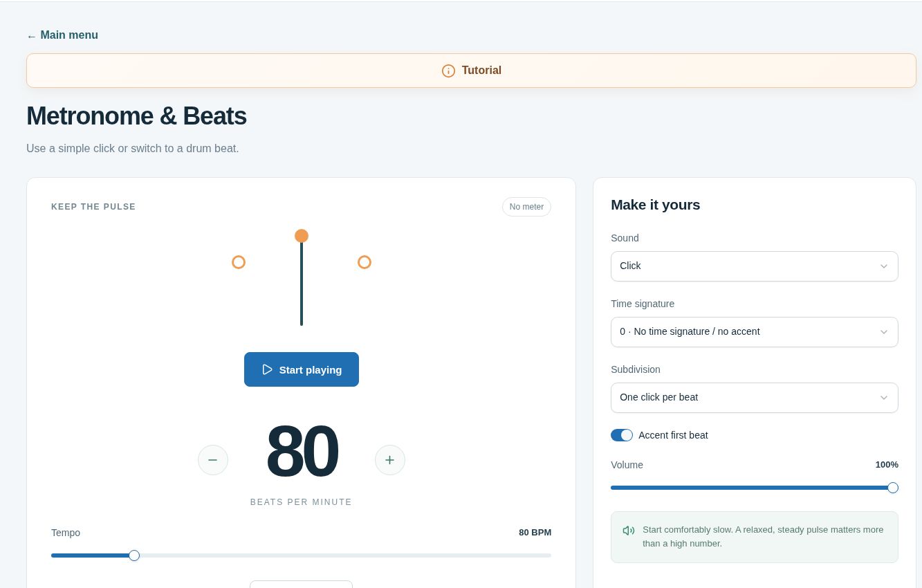Go back via Main menu link

click(62, 35)
